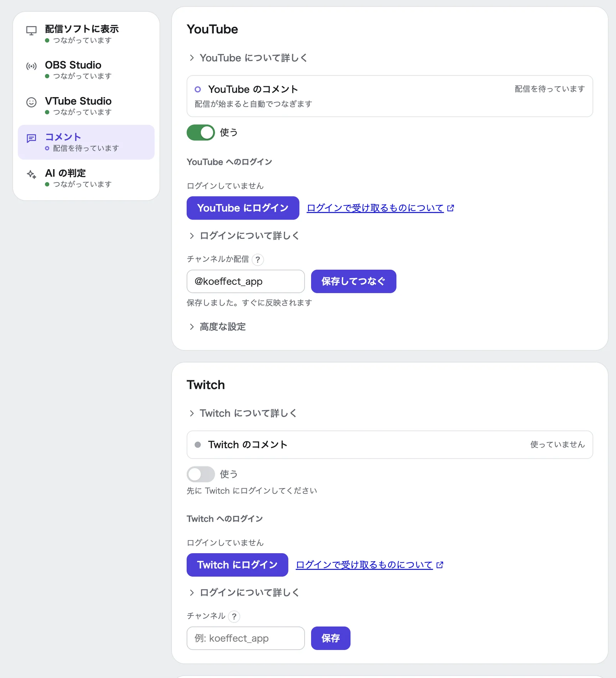Open 配信ソフトに表示 in the sidebar
Viewport: 616px width, 678px height.
(86, 34)
